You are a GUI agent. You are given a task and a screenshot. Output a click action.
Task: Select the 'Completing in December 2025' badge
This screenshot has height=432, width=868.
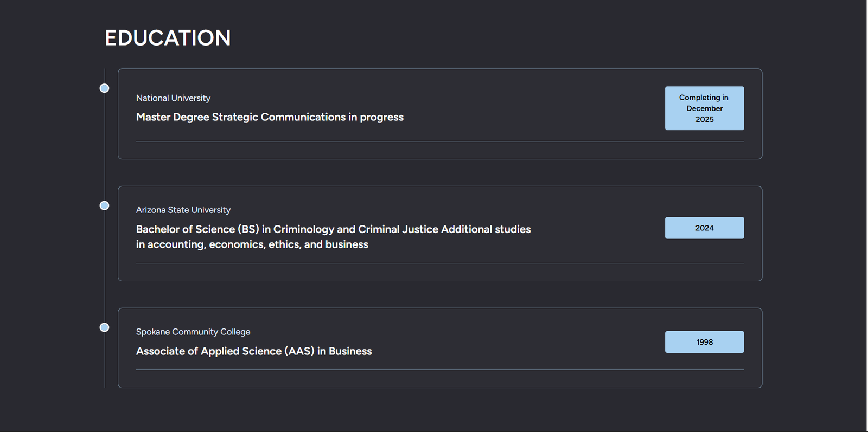point(704,108)
